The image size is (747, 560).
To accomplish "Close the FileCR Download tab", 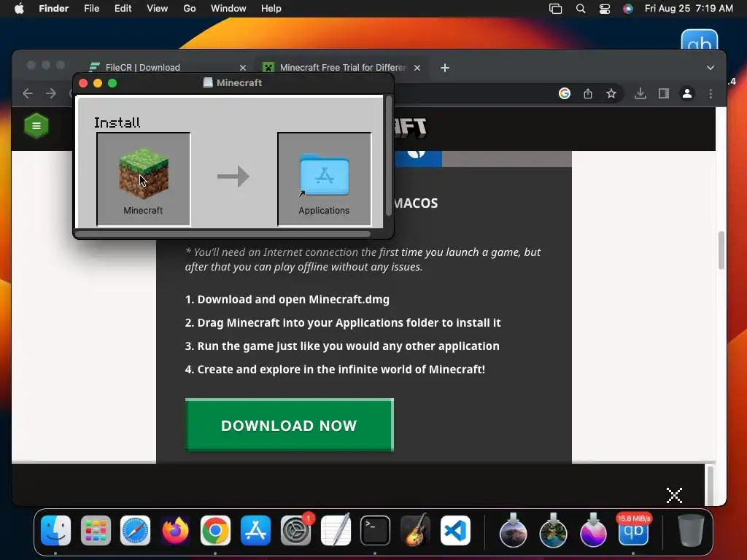I will click(x=243, y=68).
